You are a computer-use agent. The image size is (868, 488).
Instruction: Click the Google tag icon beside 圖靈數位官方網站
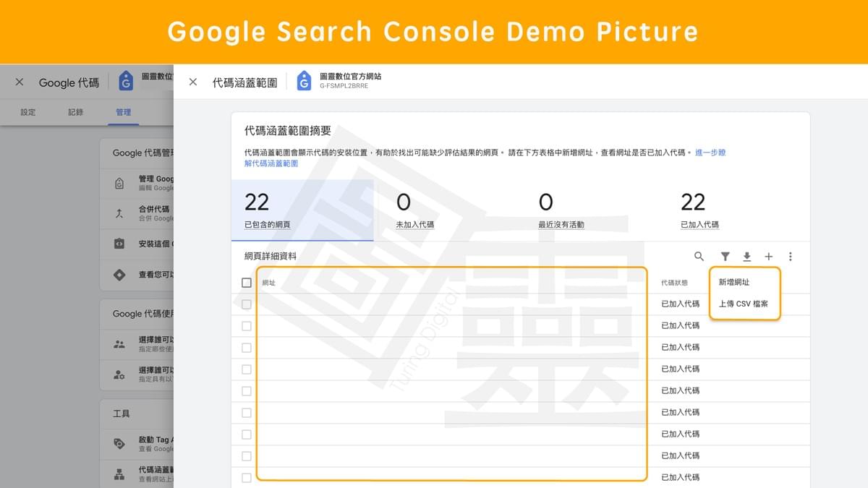(x=304, y=81)
